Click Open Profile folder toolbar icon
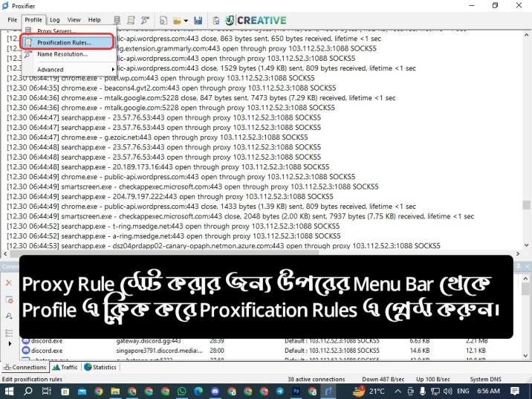Image resolution: width=532 pixels, height=399 pixels. point(177,21)
